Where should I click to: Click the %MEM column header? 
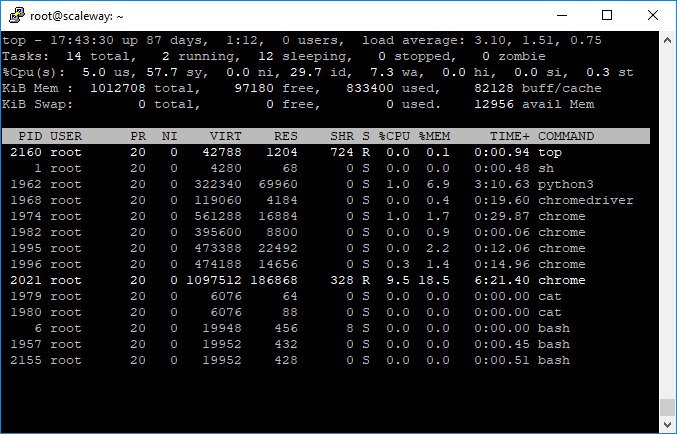(x=434, y=136)
